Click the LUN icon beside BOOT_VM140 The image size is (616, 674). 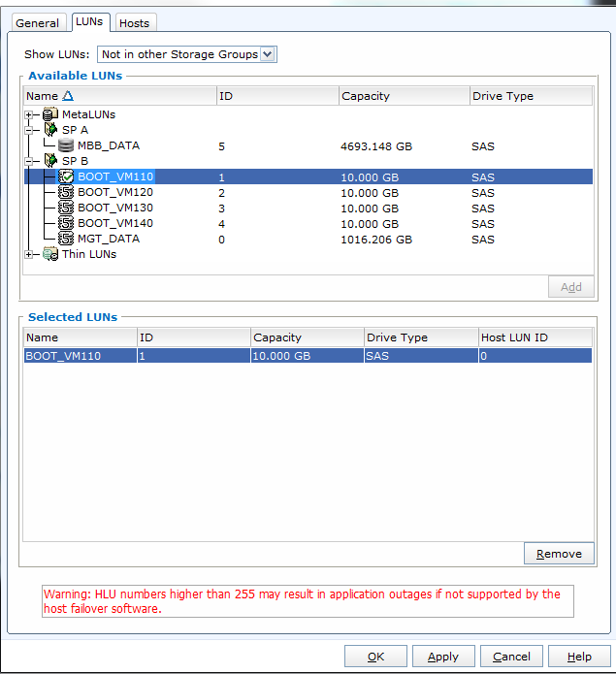click(x=66, y=223)
